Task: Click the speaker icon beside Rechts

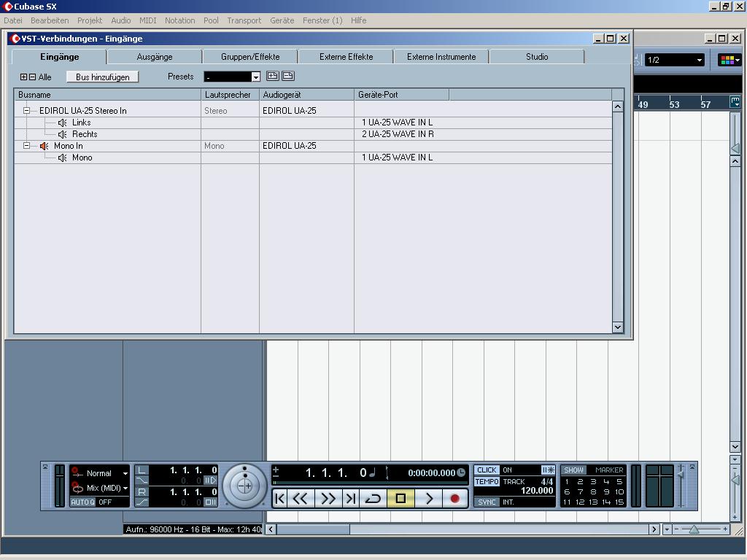Action: pos(63,134)
